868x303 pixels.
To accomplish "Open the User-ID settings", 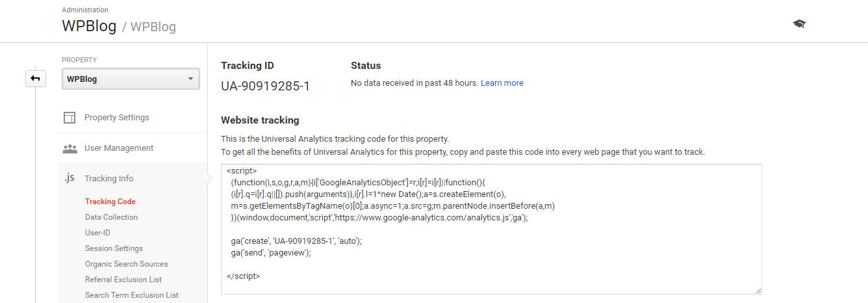I will 98,233.
